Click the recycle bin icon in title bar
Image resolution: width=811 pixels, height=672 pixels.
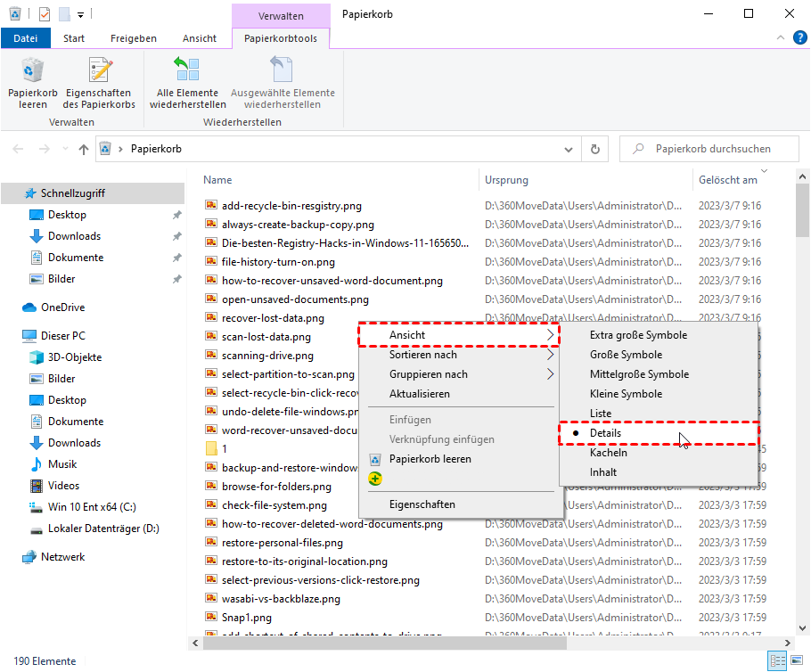[15, 14]
